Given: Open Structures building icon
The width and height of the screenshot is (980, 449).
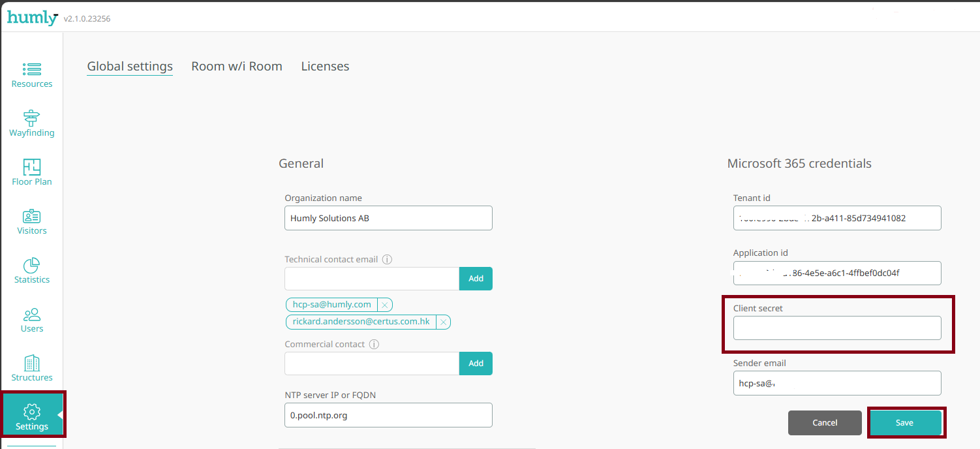Looking at the screenshot, I should (x=32, y=364).
